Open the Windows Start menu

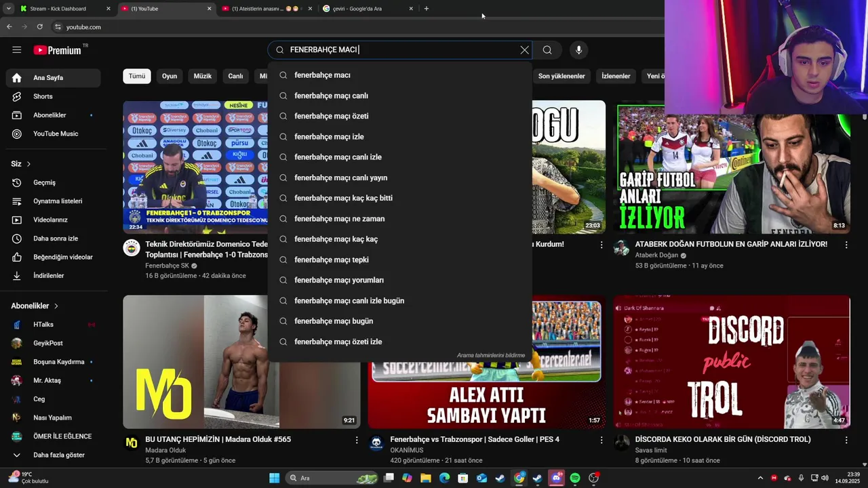(x=274, y=478)
